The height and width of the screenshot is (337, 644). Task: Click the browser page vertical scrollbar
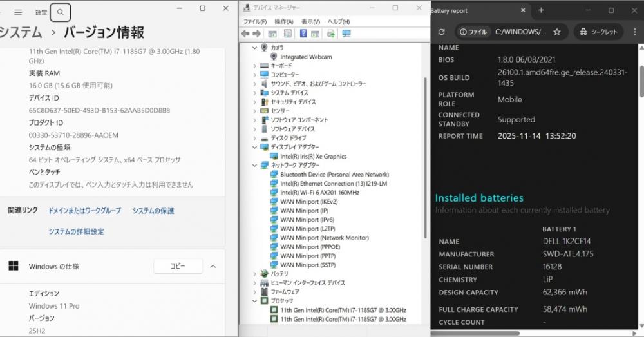click(641, 81)
